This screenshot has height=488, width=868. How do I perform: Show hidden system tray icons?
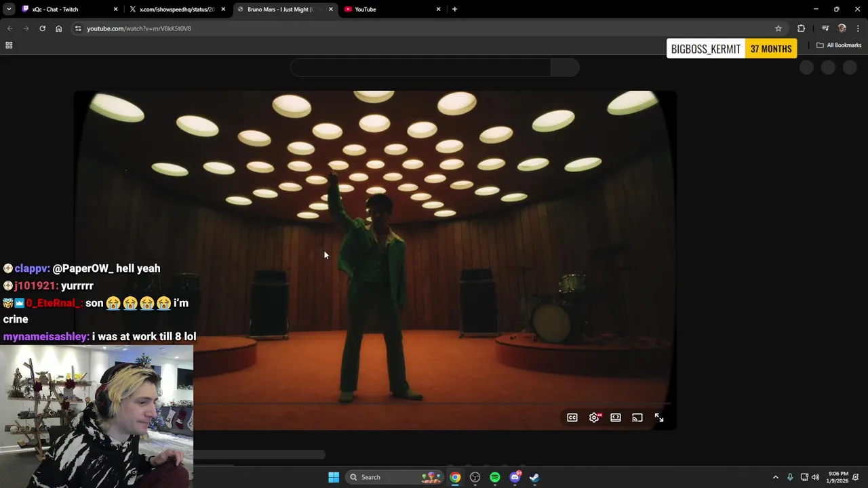pyautogui.click(x=776, y=477)
